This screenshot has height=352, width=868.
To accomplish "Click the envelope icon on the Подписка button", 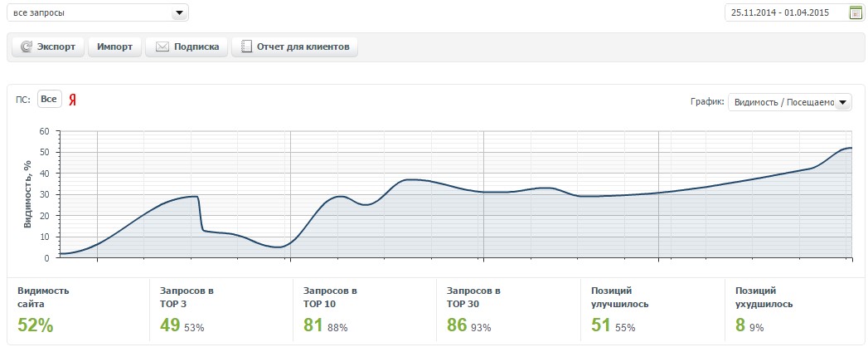I will click(162, 47).
